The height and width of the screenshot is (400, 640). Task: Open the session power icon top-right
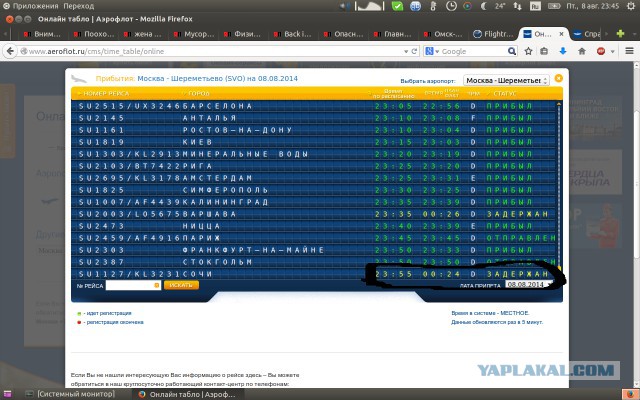631,6
